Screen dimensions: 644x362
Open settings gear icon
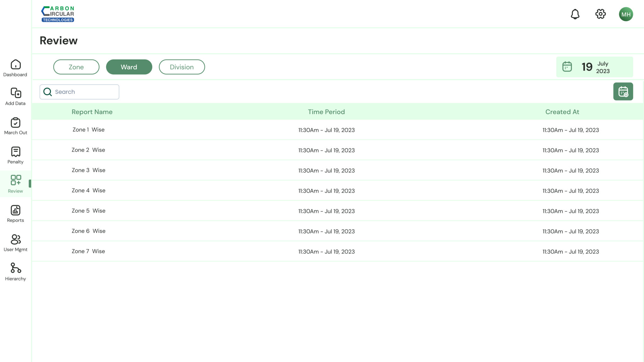click(600, 14)
